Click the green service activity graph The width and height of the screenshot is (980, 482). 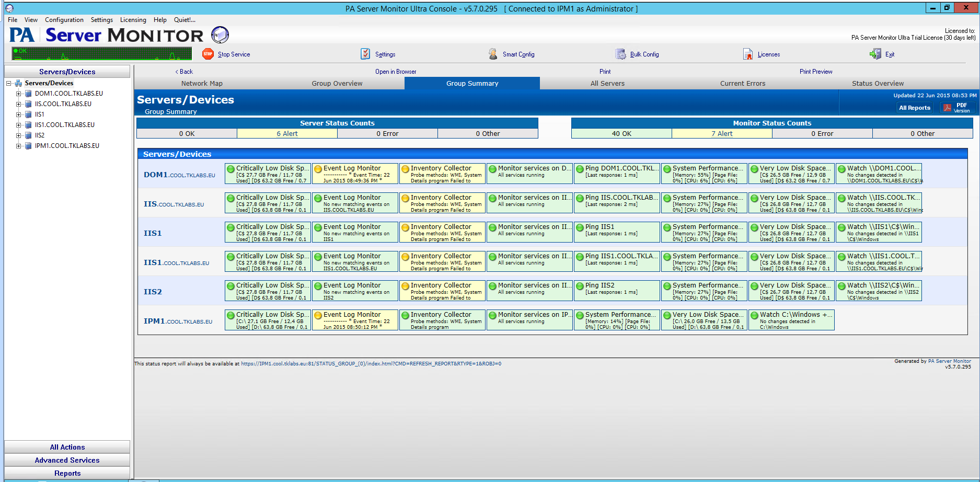102,54
